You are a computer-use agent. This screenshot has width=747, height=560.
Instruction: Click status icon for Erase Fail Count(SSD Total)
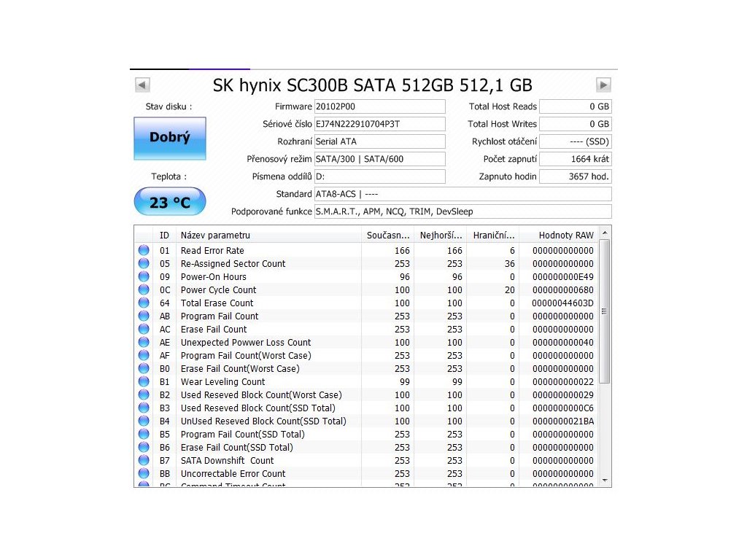pyautogui.click(x=144, y=447)
